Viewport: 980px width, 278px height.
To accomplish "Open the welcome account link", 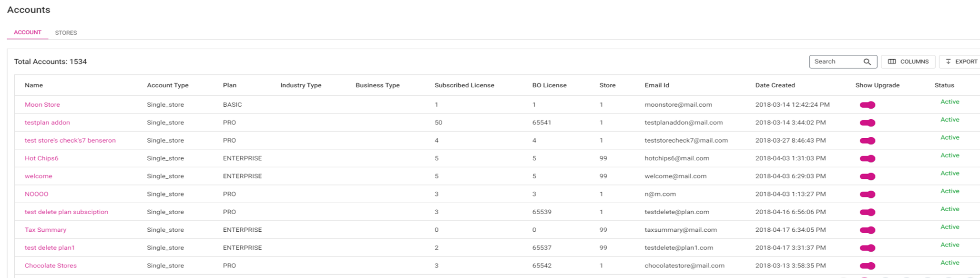I will point(39,176).
